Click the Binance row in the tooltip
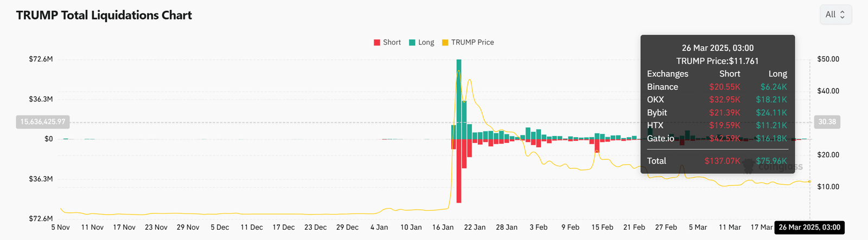 [x=717, y=87]
